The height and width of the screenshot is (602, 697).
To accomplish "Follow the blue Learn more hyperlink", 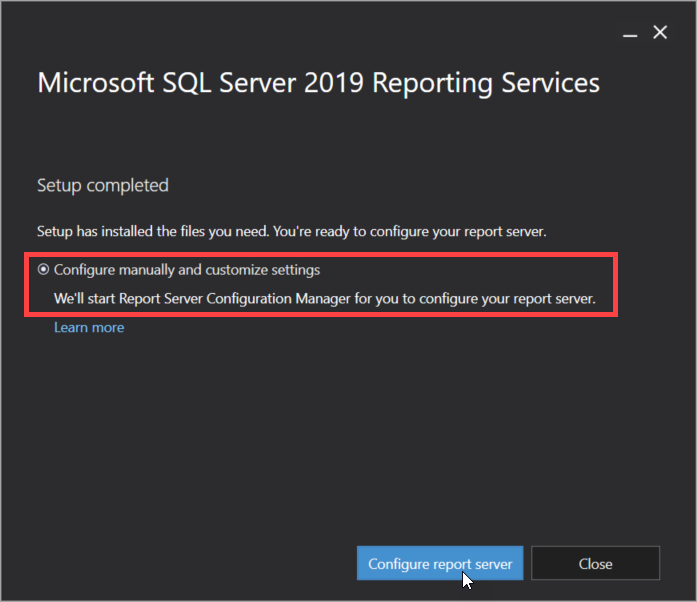I will tap(89, 328).
